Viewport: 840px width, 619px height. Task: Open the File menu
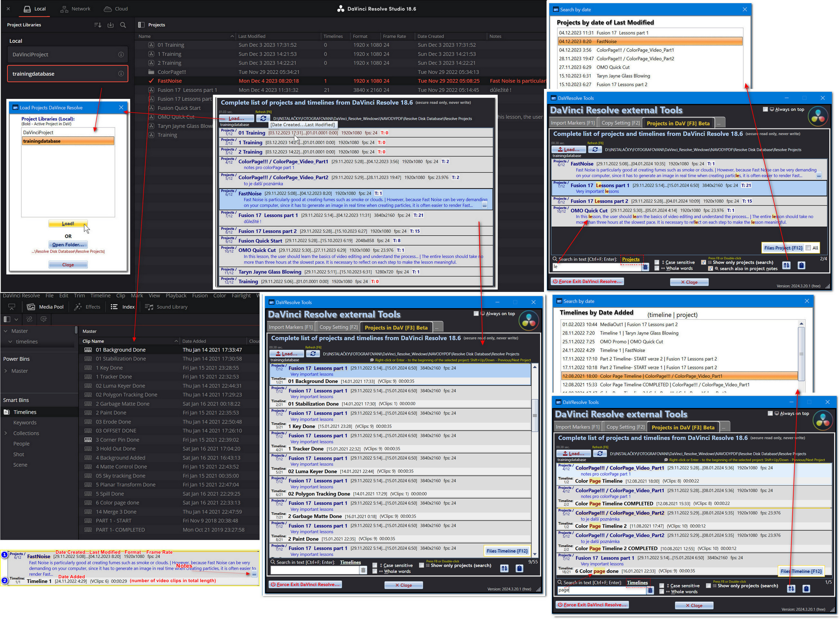point(50,296)
